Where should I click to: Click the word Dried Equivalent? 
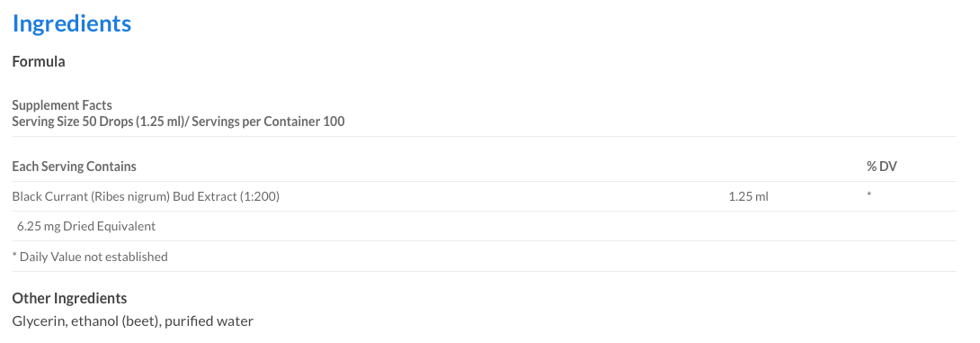(110, 227)
